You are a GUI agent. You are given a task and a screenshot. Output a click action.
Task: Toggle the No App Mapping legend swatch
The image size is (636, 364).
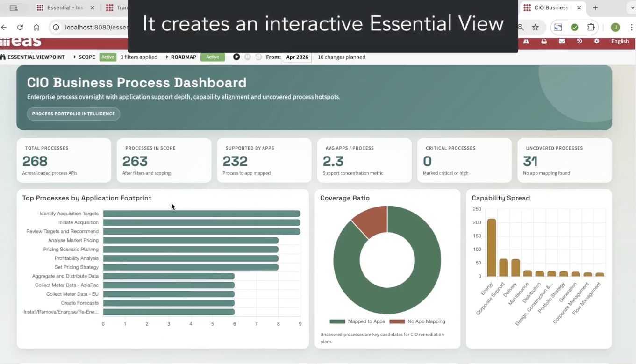397,321
